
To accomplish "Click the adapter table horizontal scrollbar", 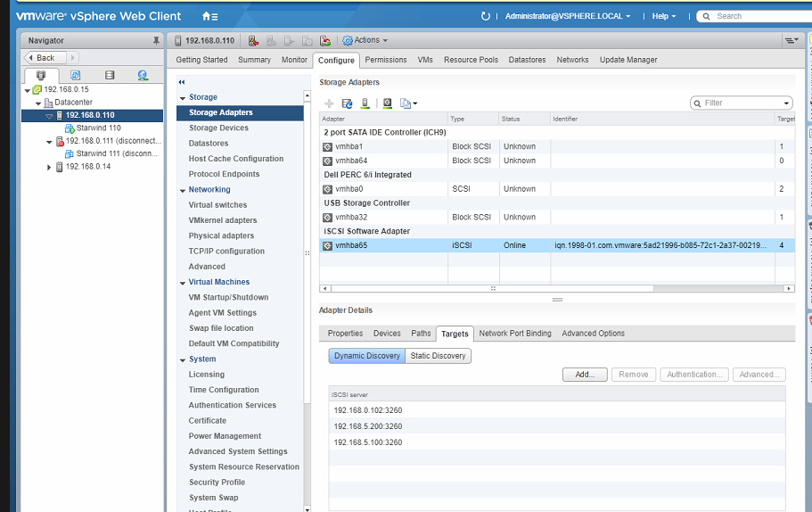I will click(492, 289).
